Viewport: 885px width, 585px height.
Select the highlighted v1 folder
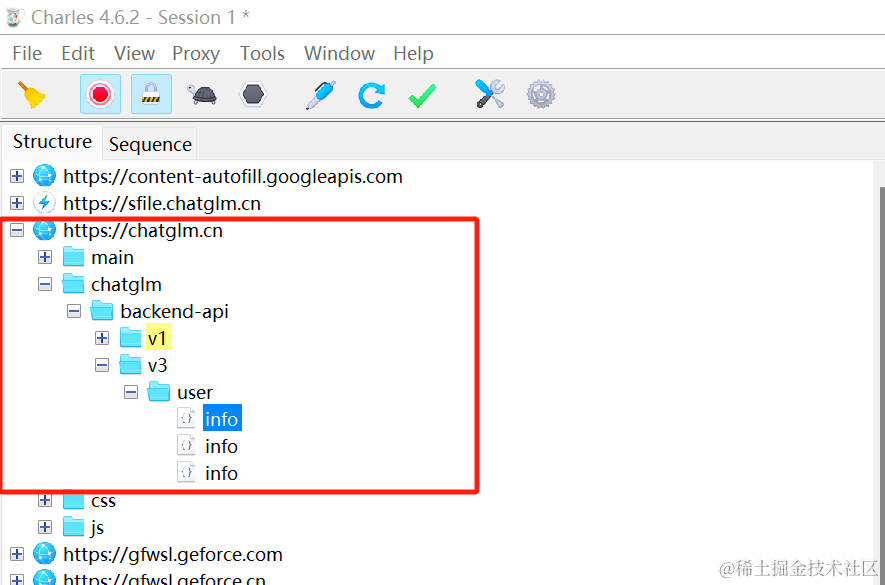pyautogui.click(x=158, y=338)
